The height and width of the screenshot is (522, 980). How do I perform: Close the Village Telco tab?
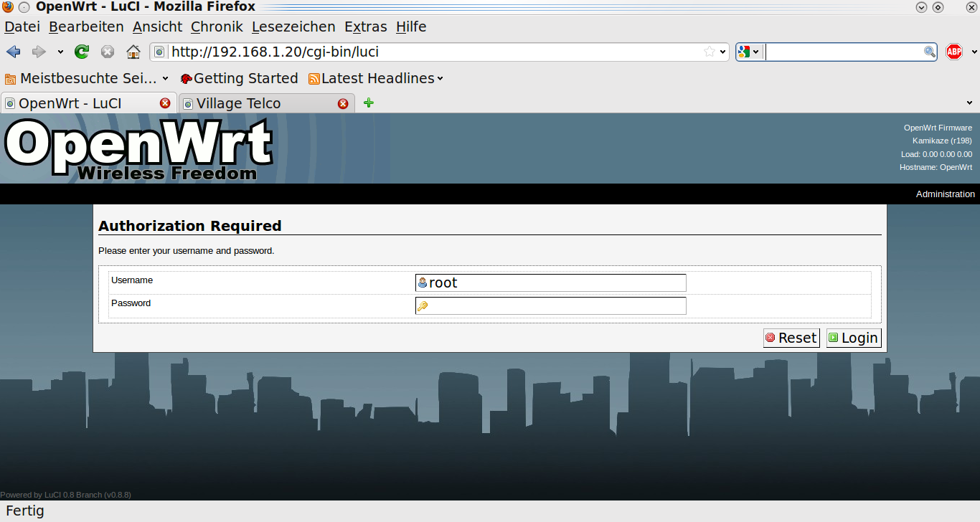[343, 103]
